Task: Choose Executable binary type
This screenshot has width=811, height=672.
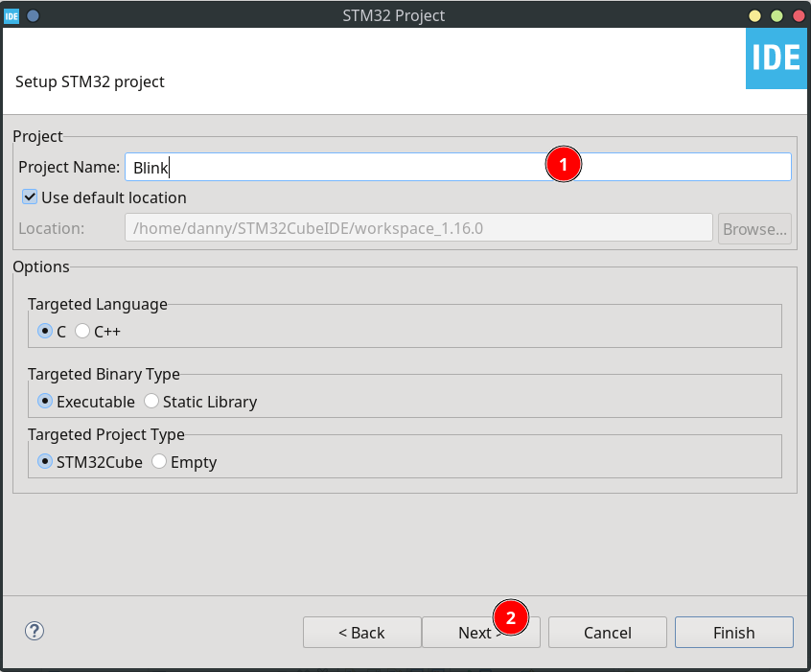Action: click(x=45, y=402)
